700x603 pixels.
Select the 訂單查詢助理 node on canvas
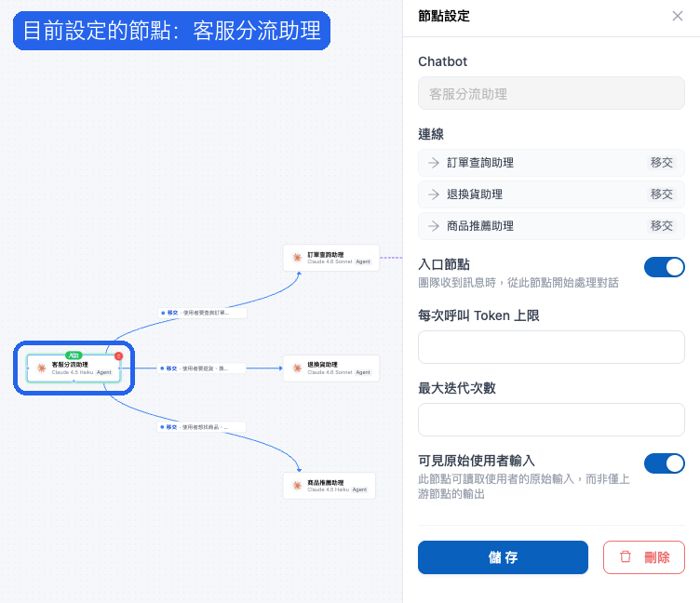click(331, 258)
